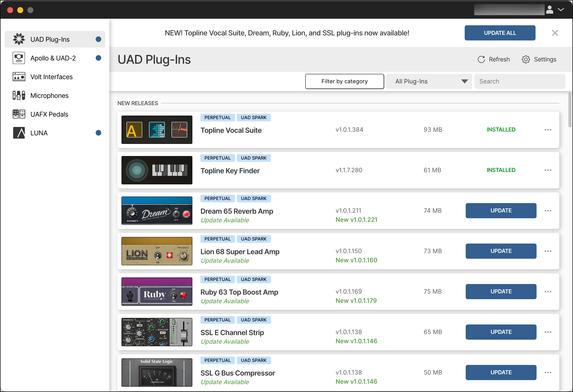The width and height of the screenshot is (573, 392).
Task: Click the Apollo & UAD-2 device icon
Action: coord(19,58)
